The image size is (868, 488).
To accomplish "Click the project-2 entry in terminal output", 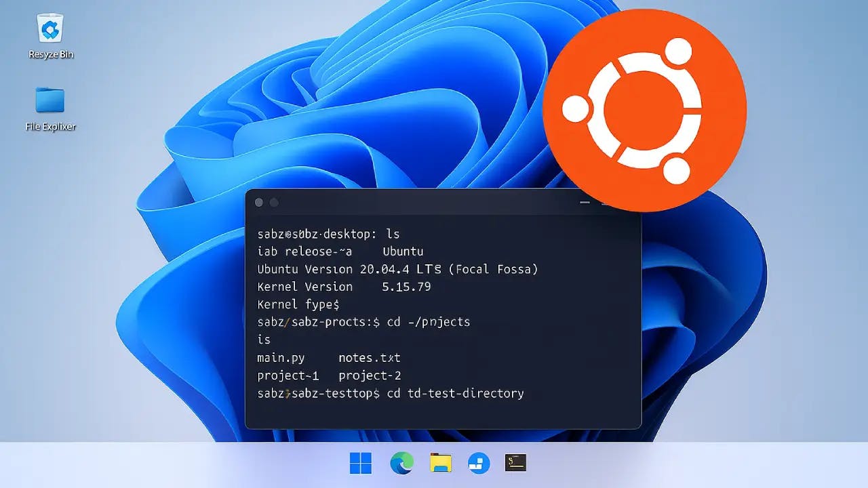I will point(370,375).
